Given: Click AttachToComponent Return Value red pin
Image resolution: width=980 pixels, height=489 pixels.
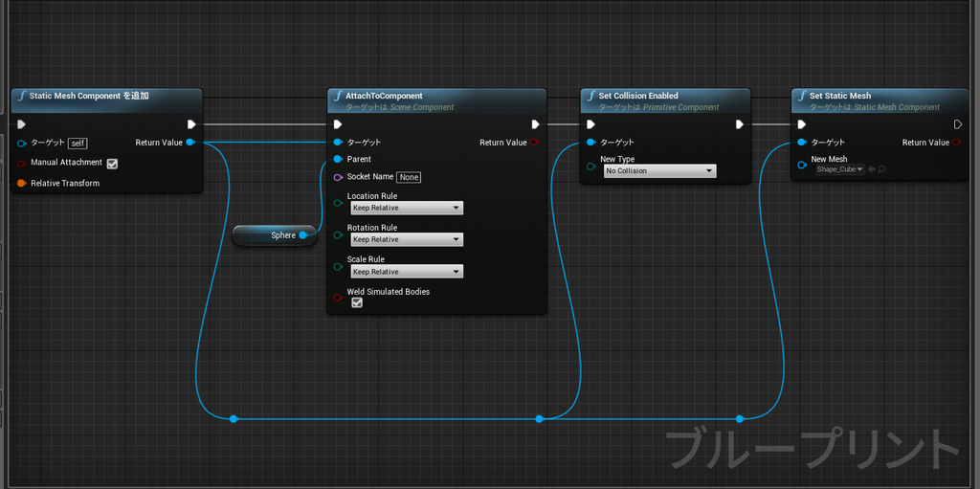Looking at the screenshot, I should tap(533, 143).
